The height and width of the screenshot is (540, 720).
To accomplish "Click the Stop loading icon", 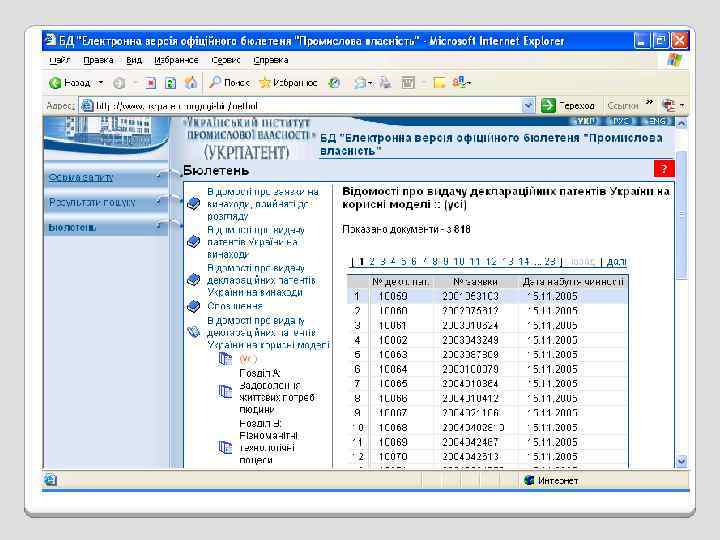I will pos(151,83).
